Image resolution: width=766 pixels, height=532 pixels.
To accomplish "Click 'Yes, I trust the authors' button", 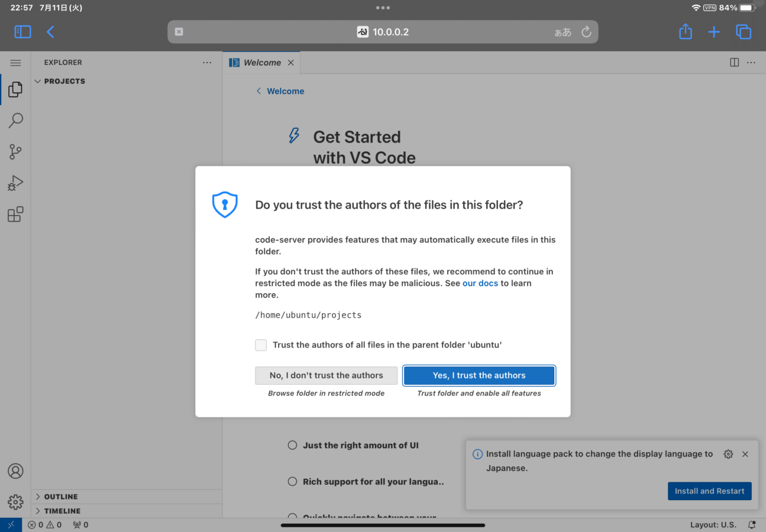I will pyautogui.click(x=479, y=375).
